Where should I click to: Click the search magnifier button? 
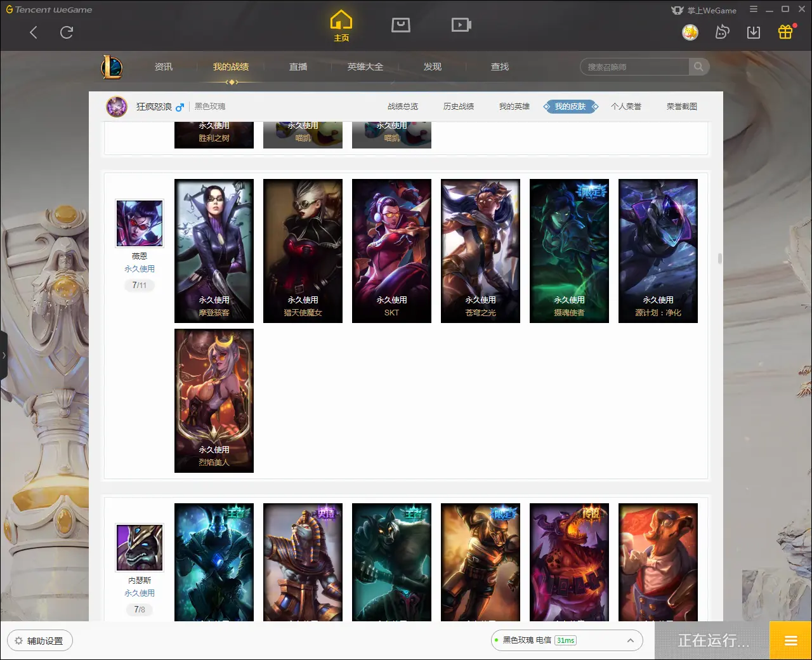point(698,67)
